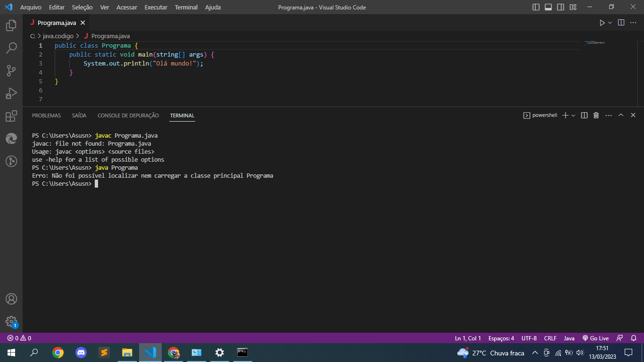
Task: Open Discord from the taskbar
Action: pos(81,352)
